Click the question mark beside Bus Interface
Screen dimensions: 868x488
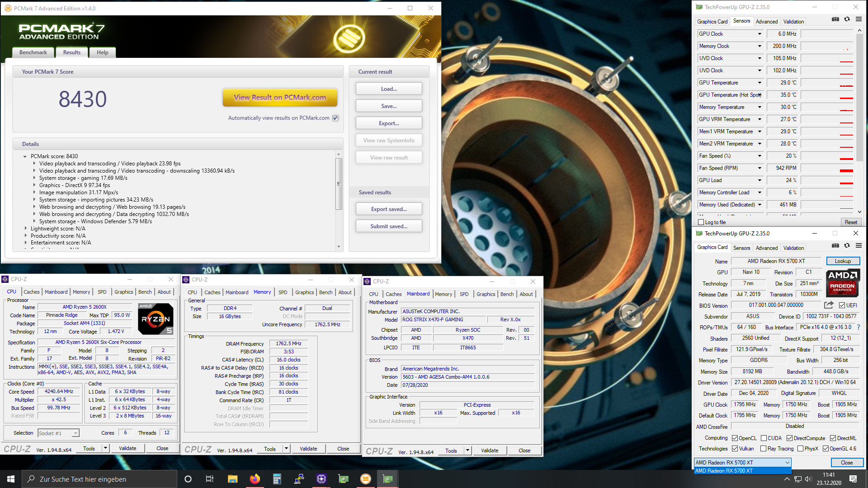point(858,327)
